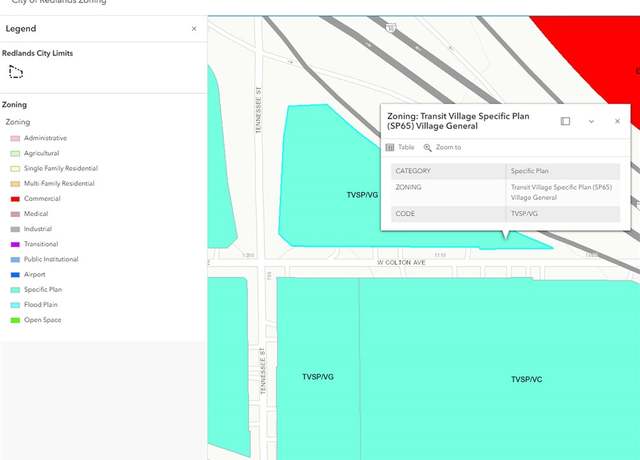Select the TVSP/VC zoning label on map
640x460 pixels.
click(527, 380)
